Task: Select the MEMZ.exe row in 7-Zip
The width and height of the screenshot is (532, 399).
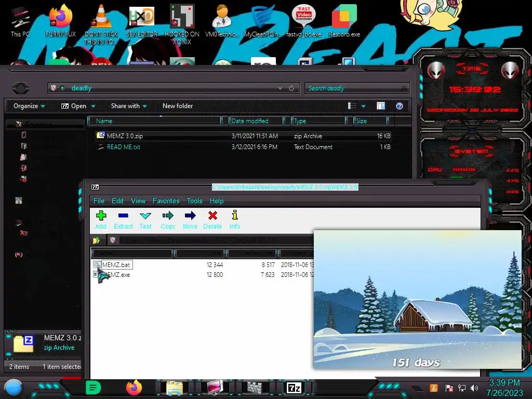Action: [203, 275]
